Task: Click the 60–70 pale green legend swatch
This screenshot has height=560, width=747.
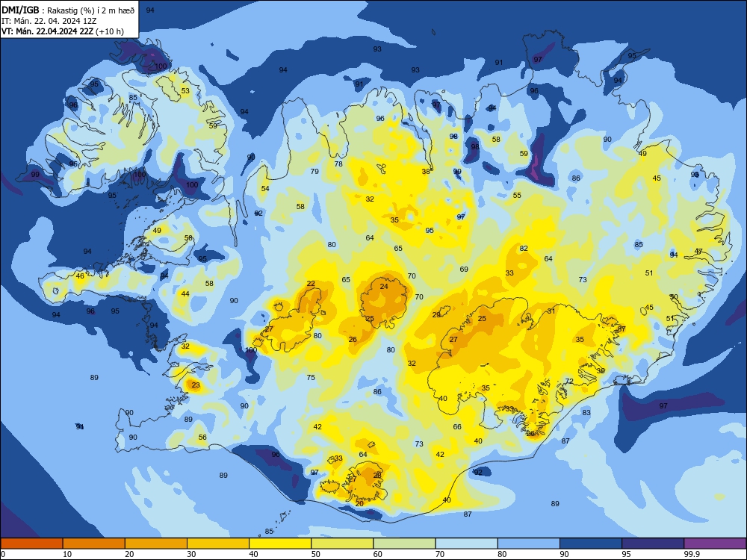Action: point(404,544)
